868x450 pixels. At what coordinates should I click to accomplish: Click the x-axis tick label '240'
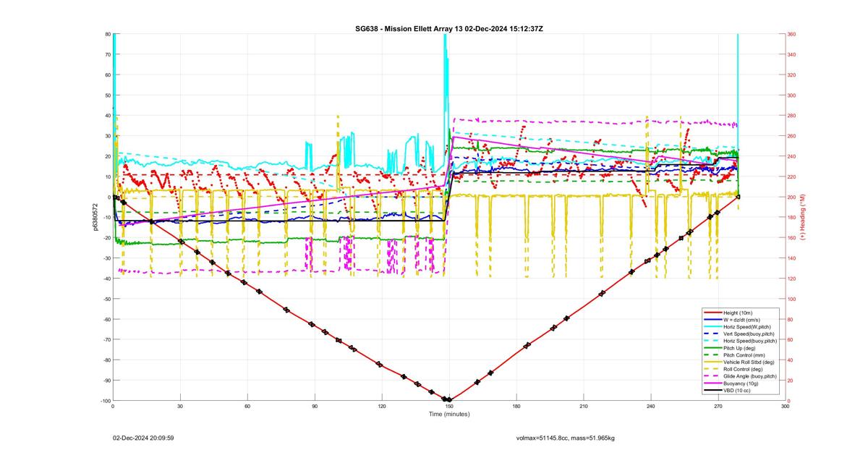click(x=651, y=407)
